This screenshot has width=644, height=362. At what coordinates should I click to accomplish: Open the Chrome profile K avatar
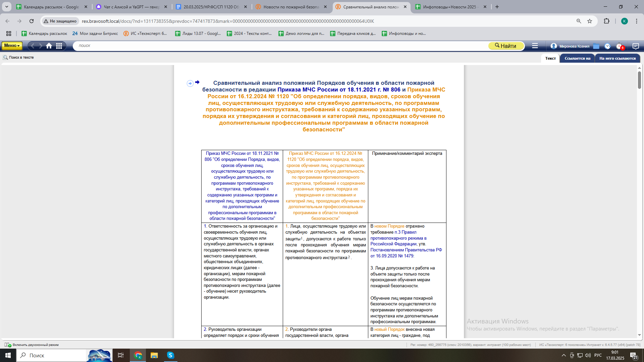point(624,21)
